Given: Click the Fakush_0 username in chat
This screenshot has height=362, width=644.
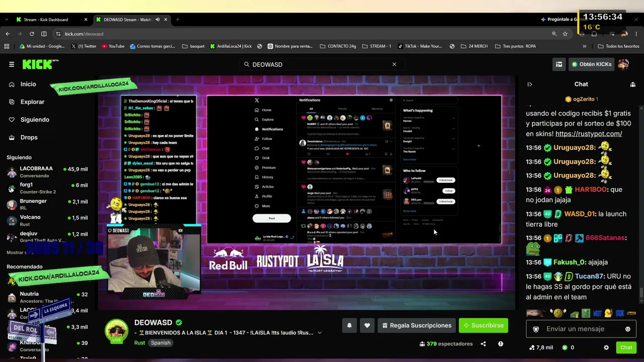Looking at the screenshot, I should click(570, 262).
